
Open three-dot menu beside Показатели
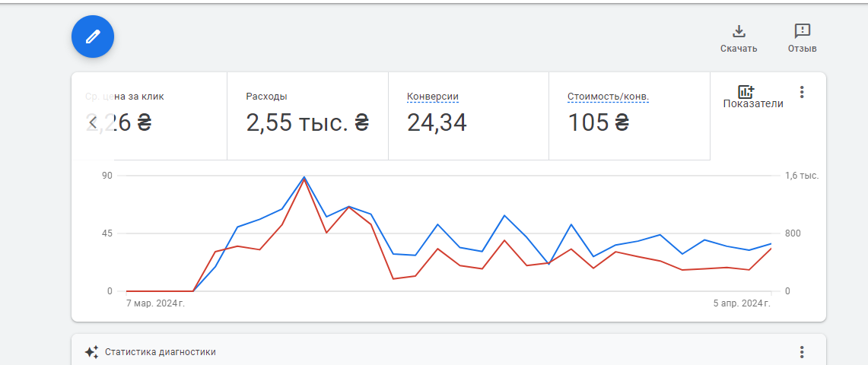pyautogui.click(x=801, y=92)
